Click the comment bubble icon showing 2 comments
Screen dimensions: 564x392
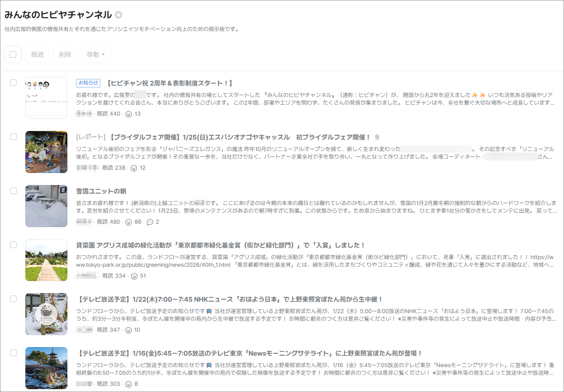150,222
